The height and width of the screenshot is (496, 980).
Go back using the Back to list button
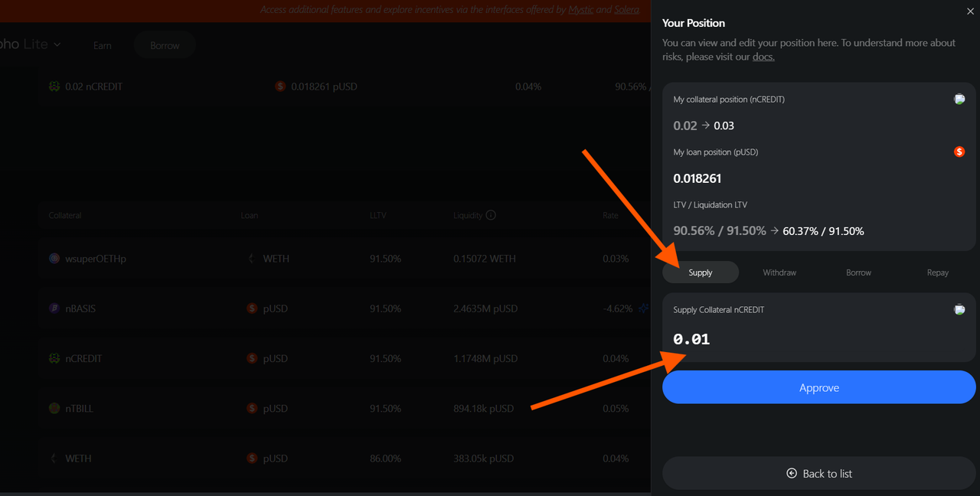tap(819, 474)
